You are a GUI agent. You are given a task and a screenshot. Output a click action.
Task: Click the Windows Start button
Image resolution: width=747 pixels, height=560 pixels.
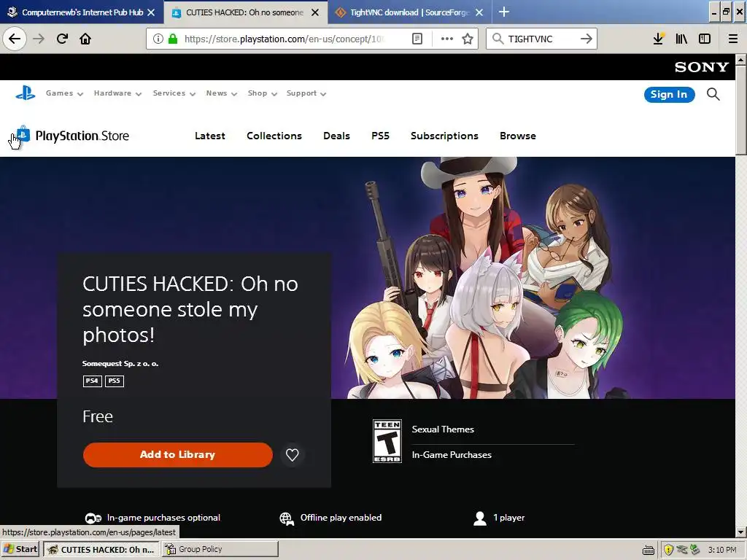point(20,550)
